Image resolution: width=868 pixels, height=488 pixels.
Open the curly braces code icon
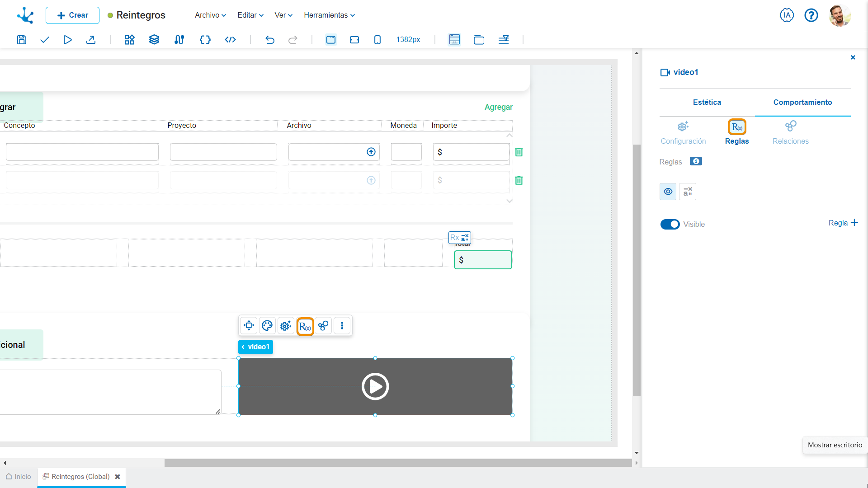point(205,40)
